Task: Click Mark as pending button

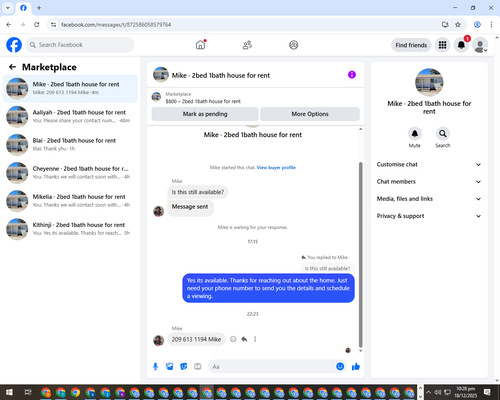Action: 205,114
